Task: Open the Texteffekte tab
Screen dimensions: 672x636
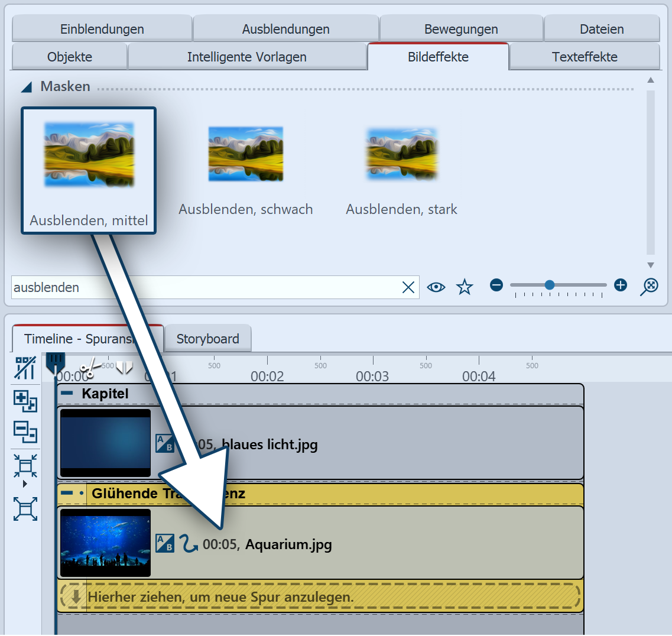Action: click(x=584, y=57)
